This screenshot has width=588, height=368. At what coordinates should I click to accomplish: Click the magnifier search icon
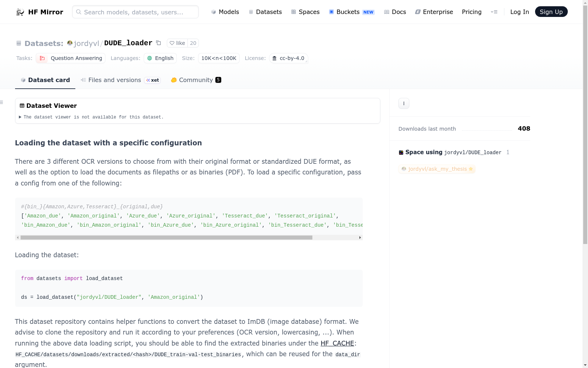point(79,12)
